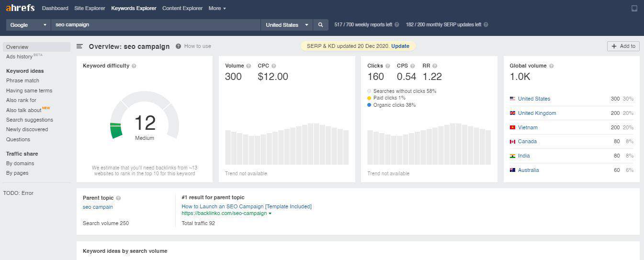Open the Parent topic help icon
The height and width of the screenshot is (260, 644).
point(118,198)
